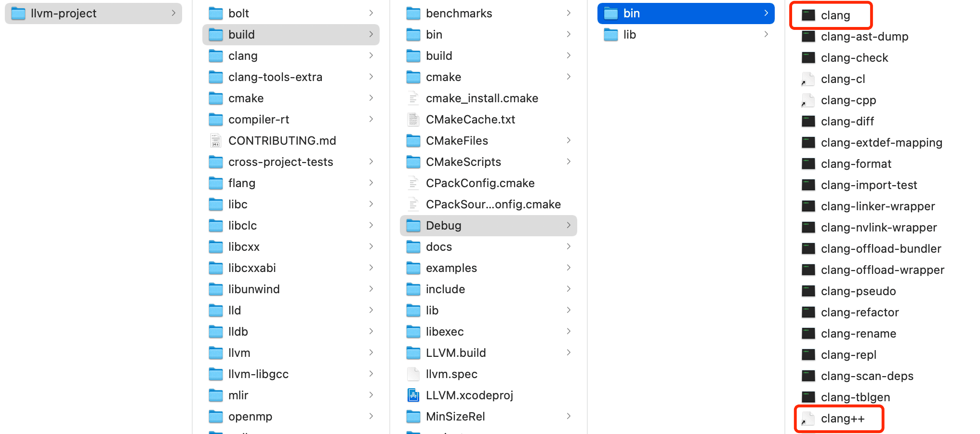The width and height of the screenshot is (980, 434).
Task: Select the lld folder name
Action: pos(235,311)
